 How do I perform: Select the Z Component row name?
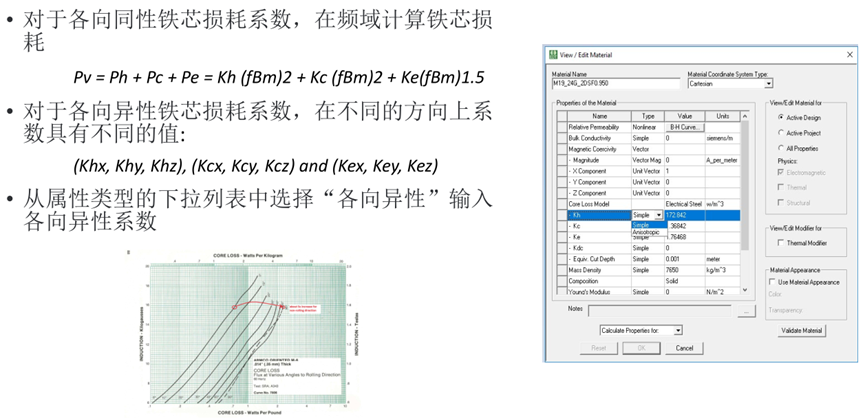pyautogui.click(x=599, y=194)
